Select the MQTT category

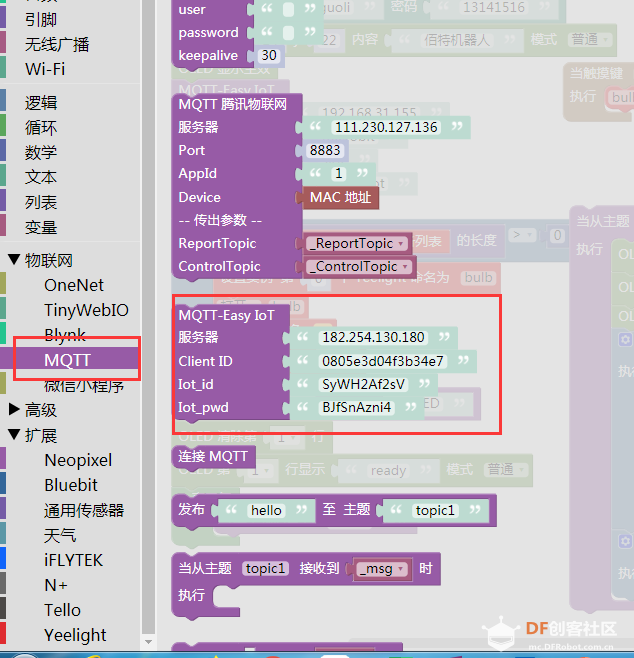(68, 360)
